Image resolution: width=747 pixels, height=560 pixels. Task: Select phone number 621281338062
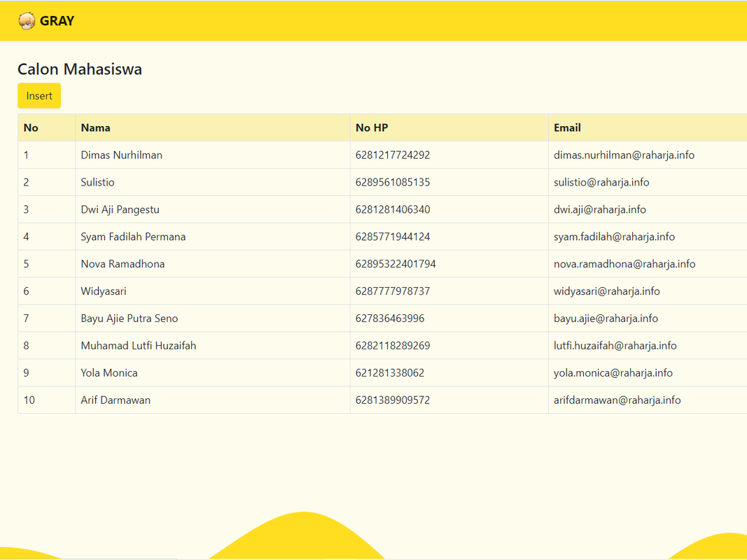coord(390,372)
